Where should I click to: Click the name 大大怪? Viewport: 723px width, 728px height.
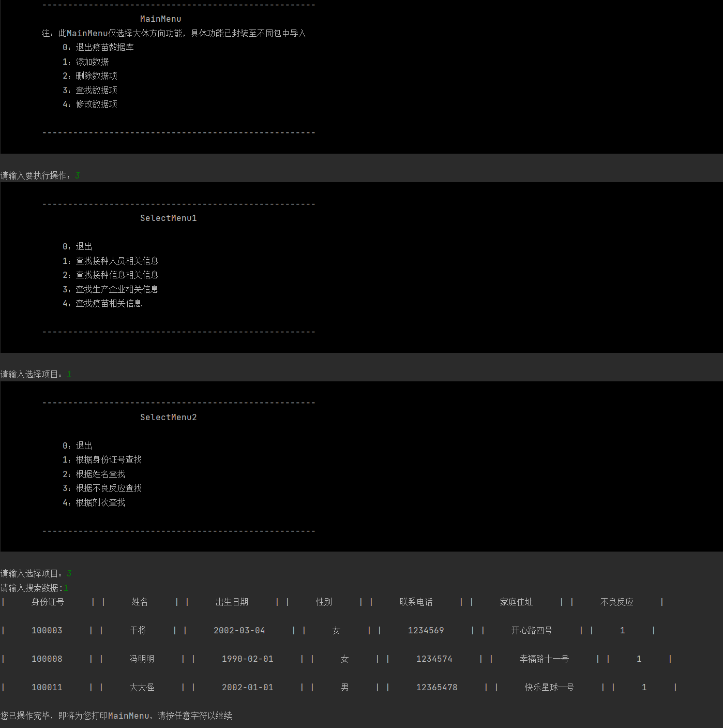[142, 687]
